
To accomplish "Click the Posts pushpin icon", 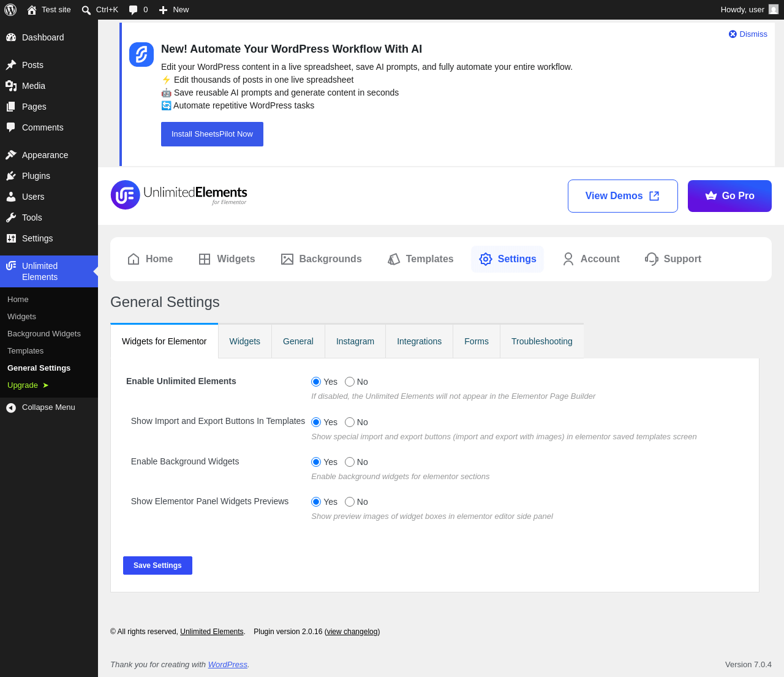I will click(11, 65).
